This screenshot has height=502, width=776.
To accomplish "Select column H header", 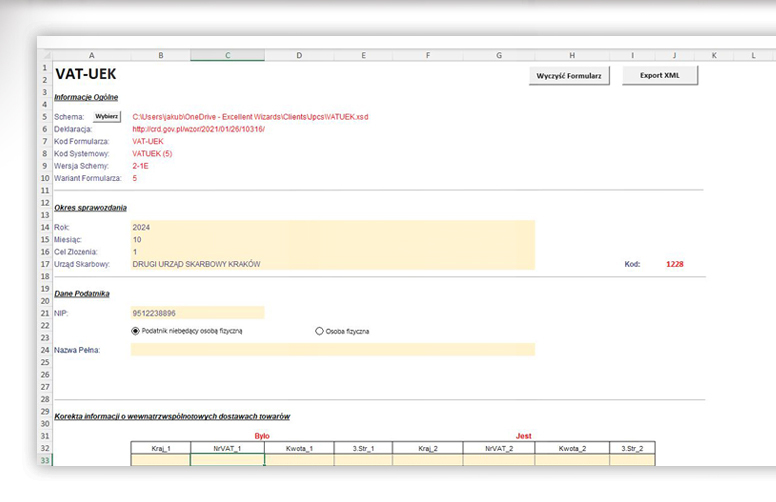I will [x=571, y=55].
